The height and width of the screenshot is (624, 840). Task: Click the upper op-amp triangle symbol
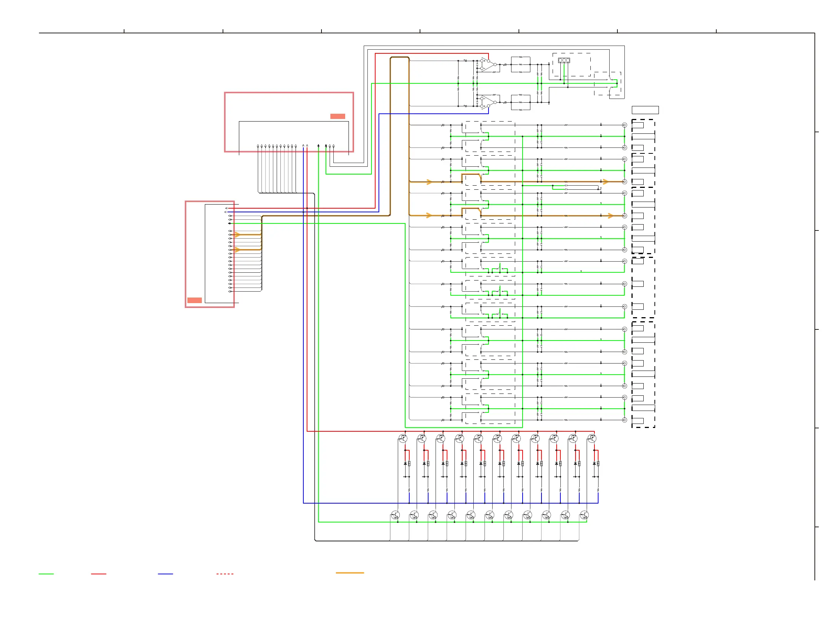pyautogui.click(x=489, y=64)
